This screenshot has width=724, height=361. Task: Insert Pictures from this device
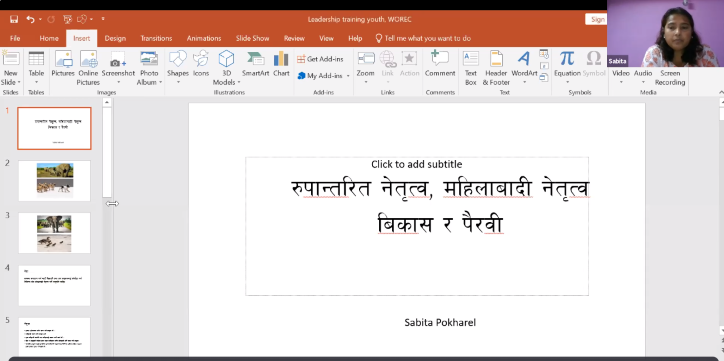tap(63, 64)
